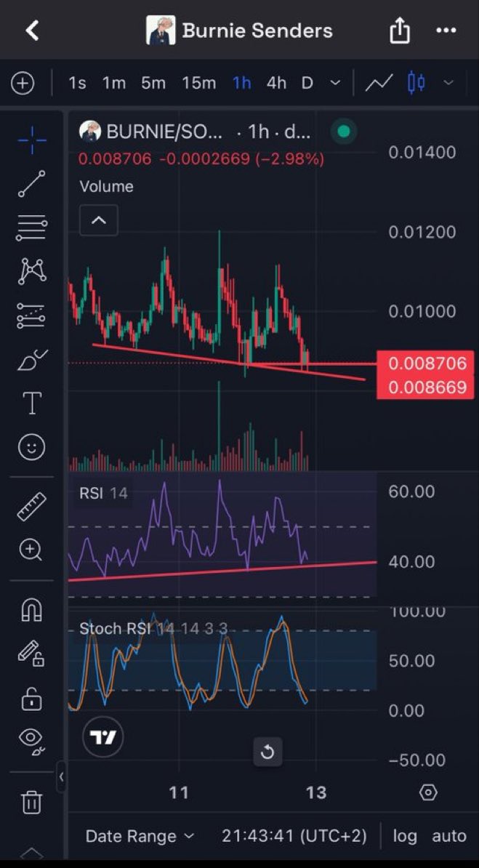The image size is (479, 868).
Task: Select the XABCD pattern tool
Action: tap(32, 270)
